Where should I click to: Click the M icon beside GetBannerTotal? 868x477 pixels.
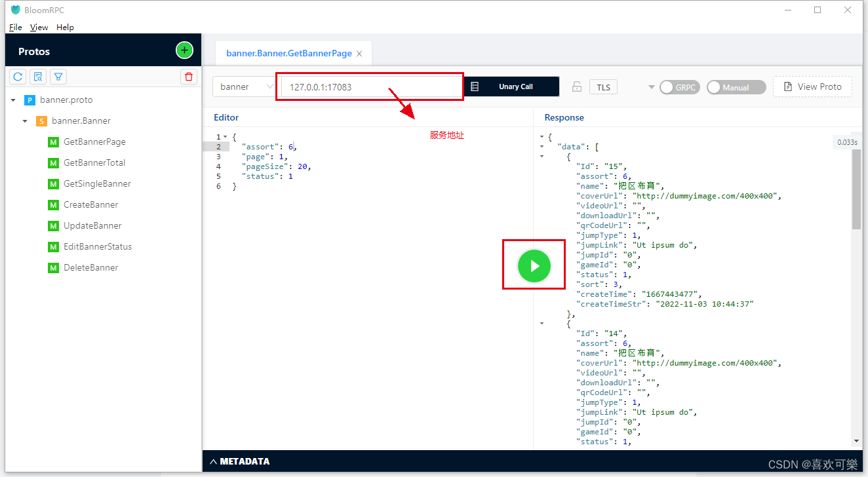(53, 163)
